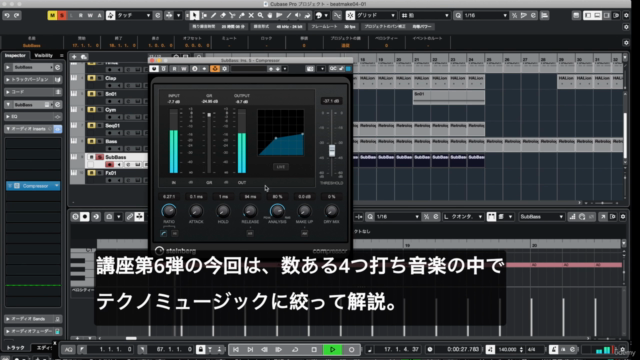Click the left locator position 1.1.1.0 field

click(110, 349)
